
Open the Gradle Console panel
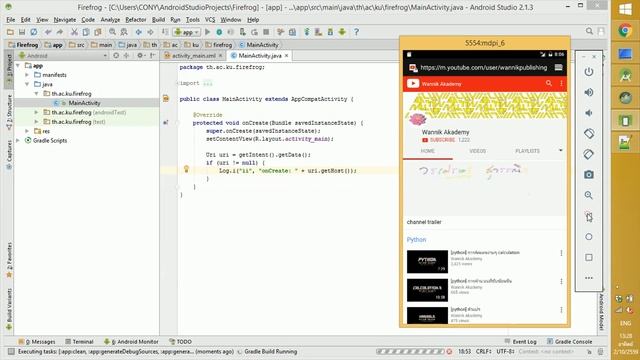[569, 342]
